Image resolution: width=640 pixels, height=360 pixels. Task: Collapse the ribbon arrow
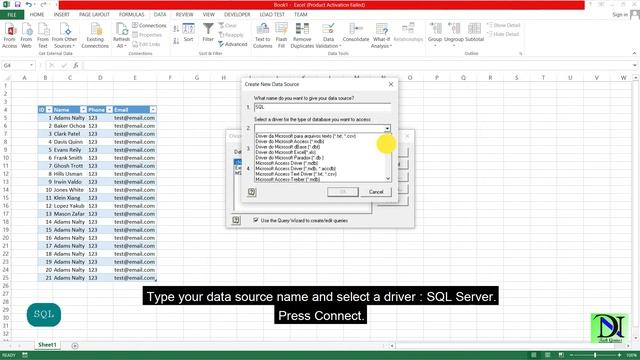634,53
